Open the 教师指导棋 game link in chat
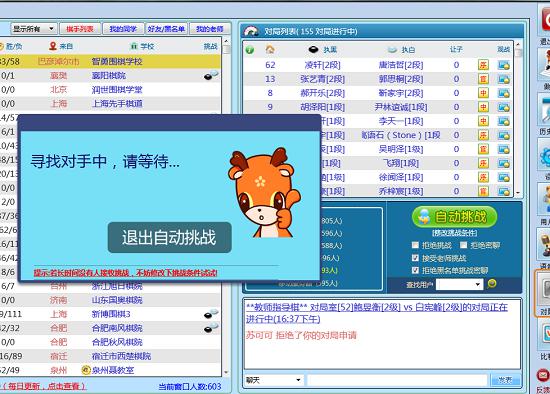Image resolution: width=550 pixels, height=394 pixels. pos(377,313)
